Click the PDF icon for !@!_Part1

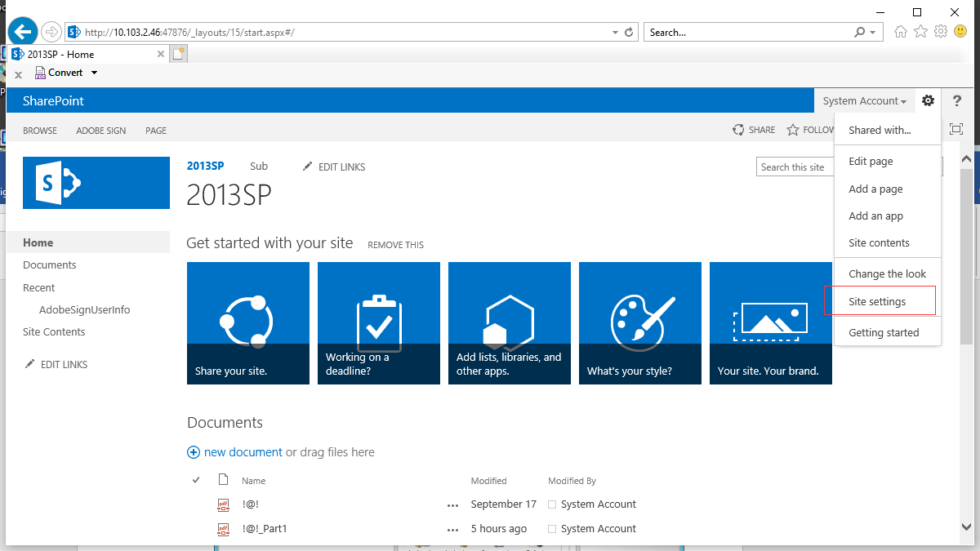[x=223, y=529]
